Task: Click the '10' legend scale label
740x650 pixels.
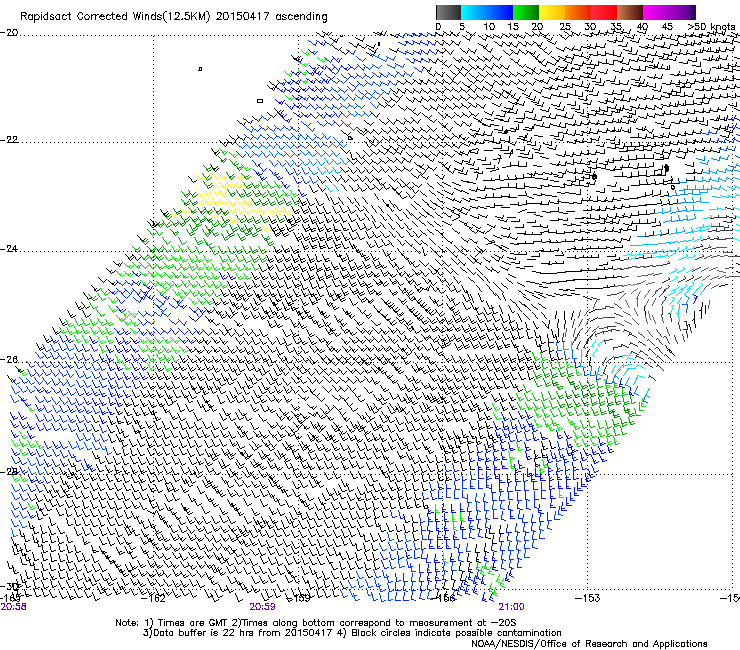Action: click(x=489, y=27)
